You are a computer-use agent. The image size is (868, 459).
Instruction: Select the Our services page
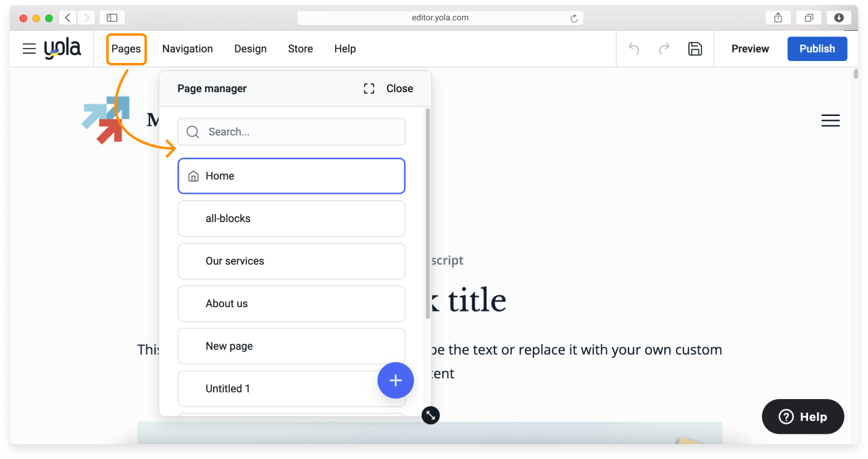[x=291, y=261]
